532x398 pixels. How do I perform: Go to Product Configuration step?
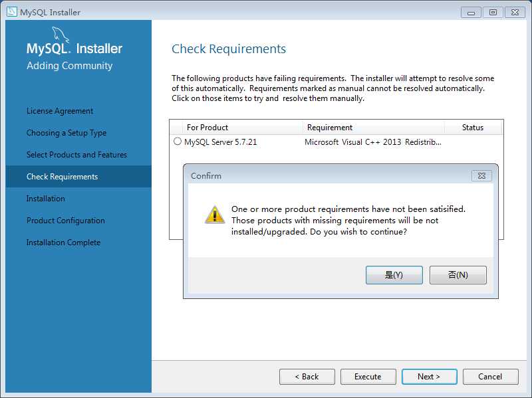(x=65, y=221)
